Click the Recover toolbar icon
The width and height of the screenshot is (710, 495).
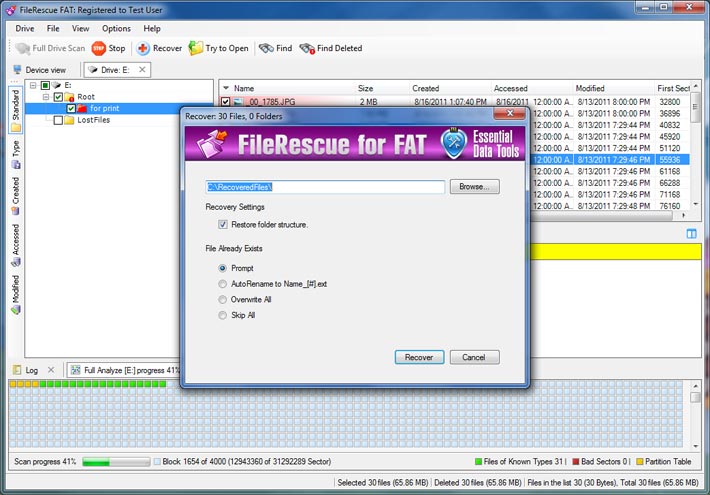tap(143, 48)
